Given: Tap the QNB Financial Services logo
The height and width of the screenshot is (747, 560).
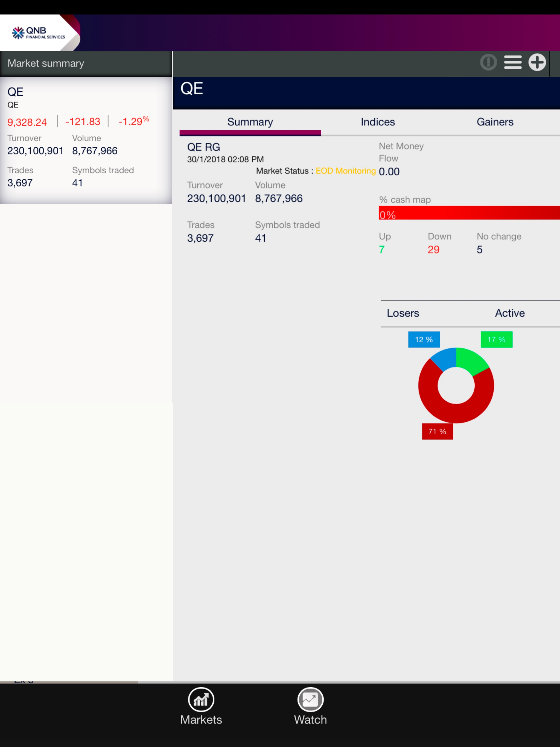Looking at the screenshot, I should 39,33.
